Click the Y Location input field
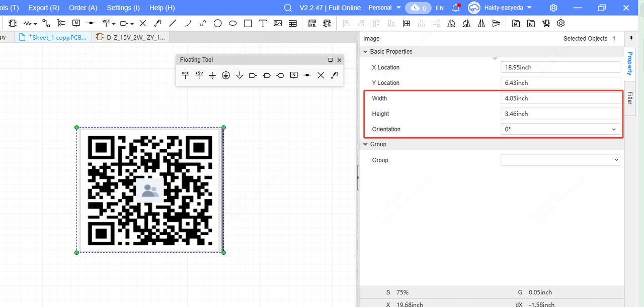This screenshot has height=307, width=644. pyautogui.click(x=560, y=82)
